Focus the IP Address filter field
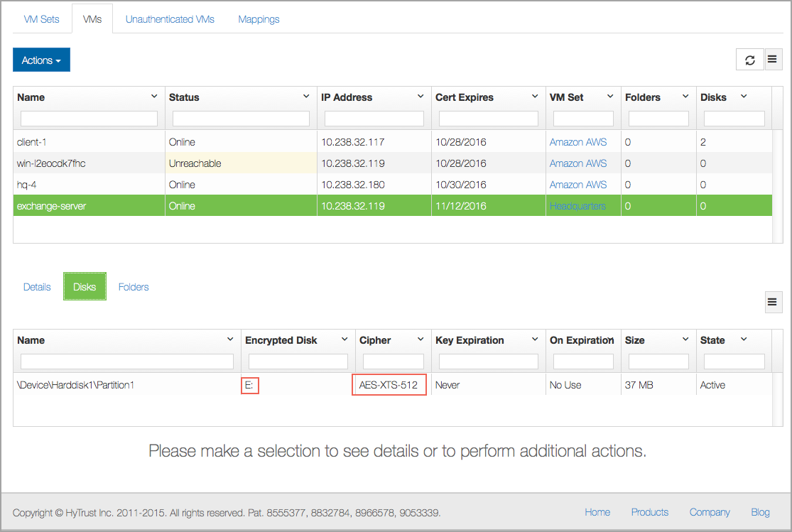This screenshot has height=532, width=792. coord(374,119)
